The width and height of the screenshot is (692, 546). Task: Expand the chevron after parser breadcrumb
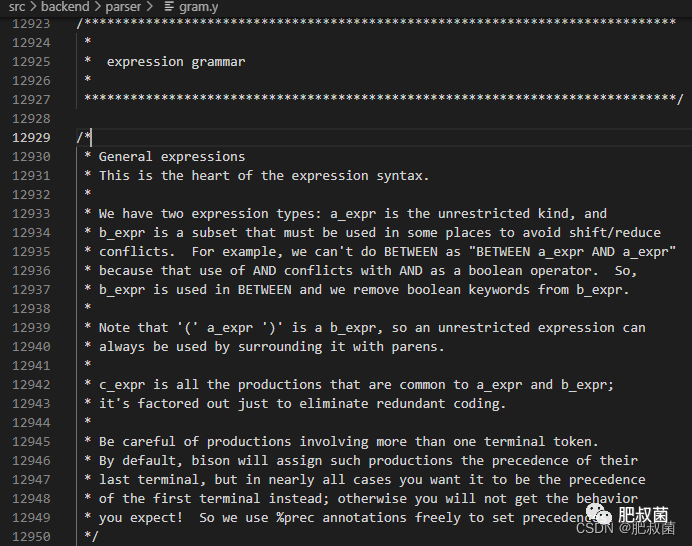point(150,7)
